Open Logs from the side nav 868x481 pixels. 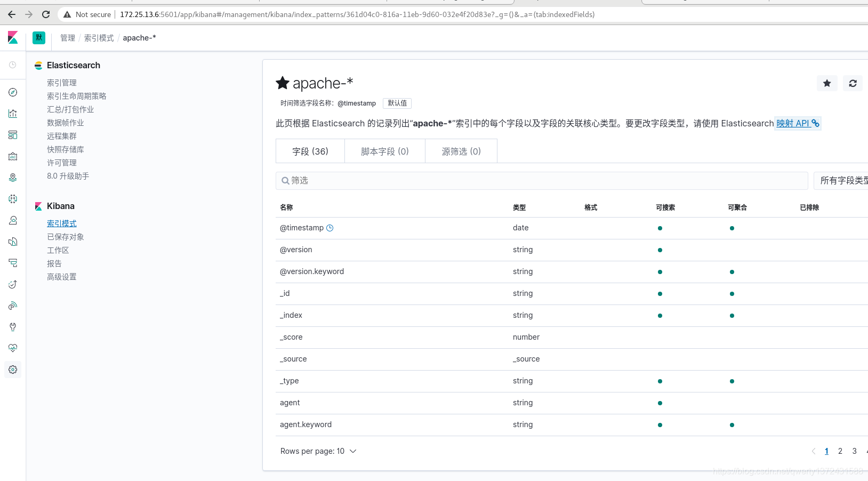point(13,242)
